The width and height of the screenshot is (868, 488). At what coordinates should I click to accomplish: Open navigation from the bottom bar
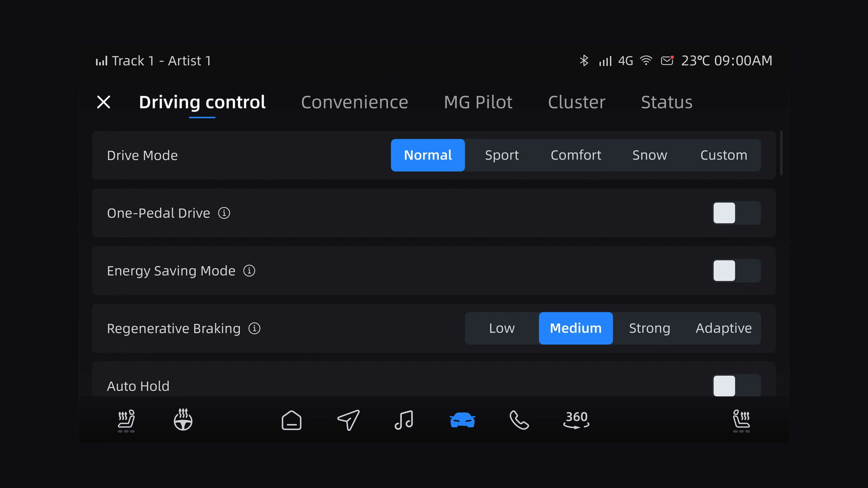coord(348,420)
